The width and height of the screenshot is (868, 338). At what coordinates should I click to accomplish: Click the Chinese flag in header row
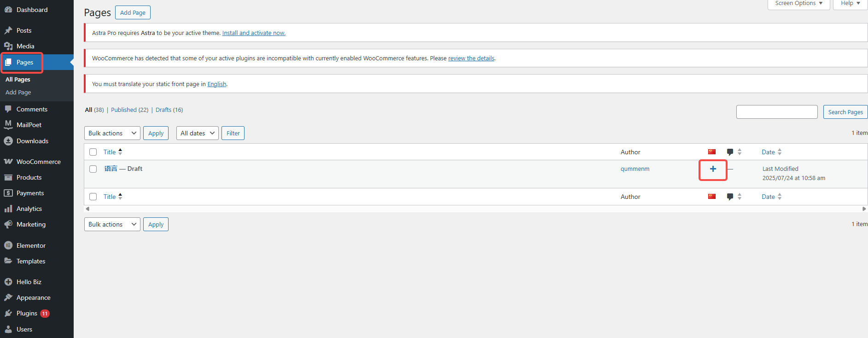712,152
